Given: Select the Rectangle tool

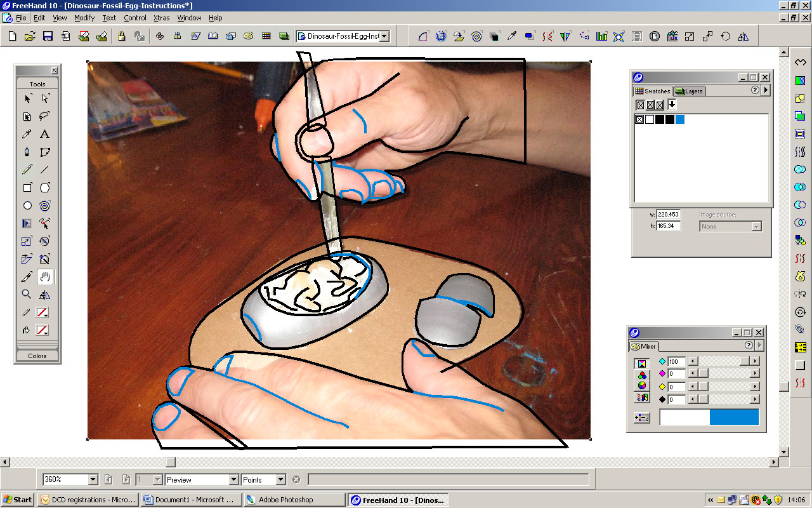Looking at the screenshot, I should coord(27,187).
